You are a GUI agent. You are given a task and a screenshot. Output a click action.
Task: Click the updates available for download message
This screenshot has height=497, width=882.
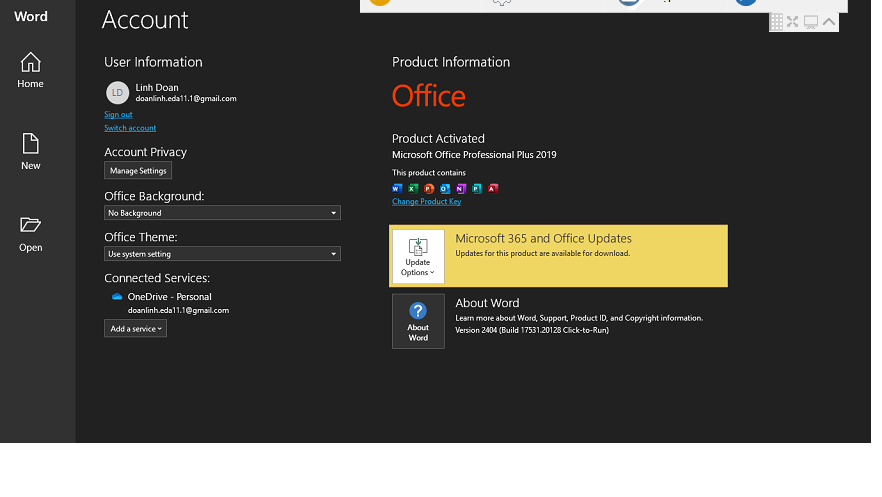(543, 254)
